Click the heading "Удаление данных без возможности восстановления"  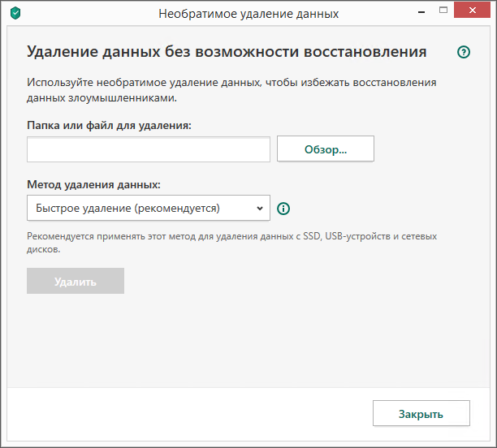(227, 52)
